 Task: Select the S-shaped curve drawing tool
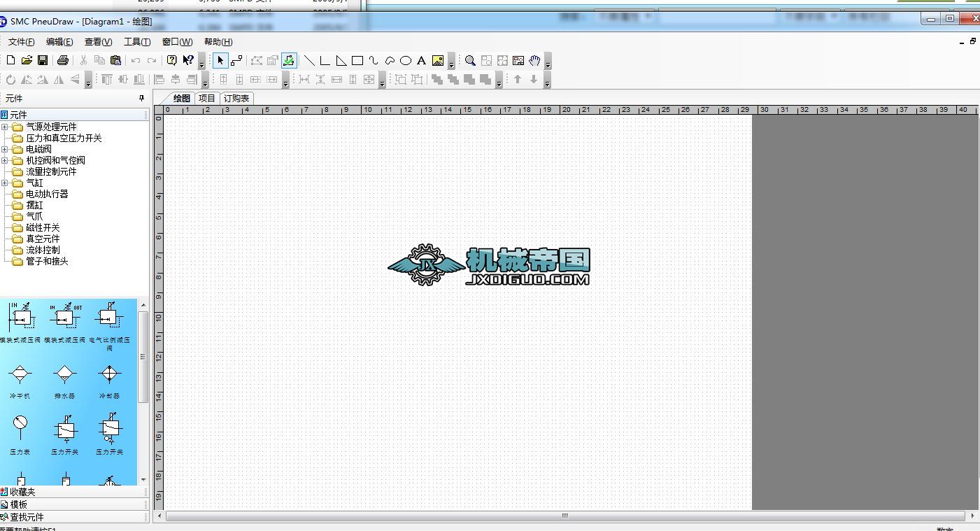(374, 61)
